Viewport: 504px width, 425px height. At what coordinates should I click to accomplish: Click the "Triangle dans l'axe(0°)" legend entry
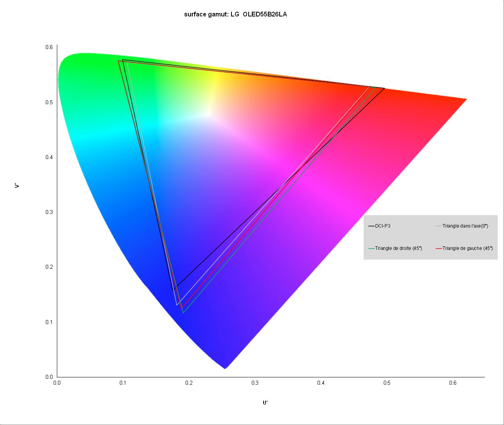coord(465,226)
